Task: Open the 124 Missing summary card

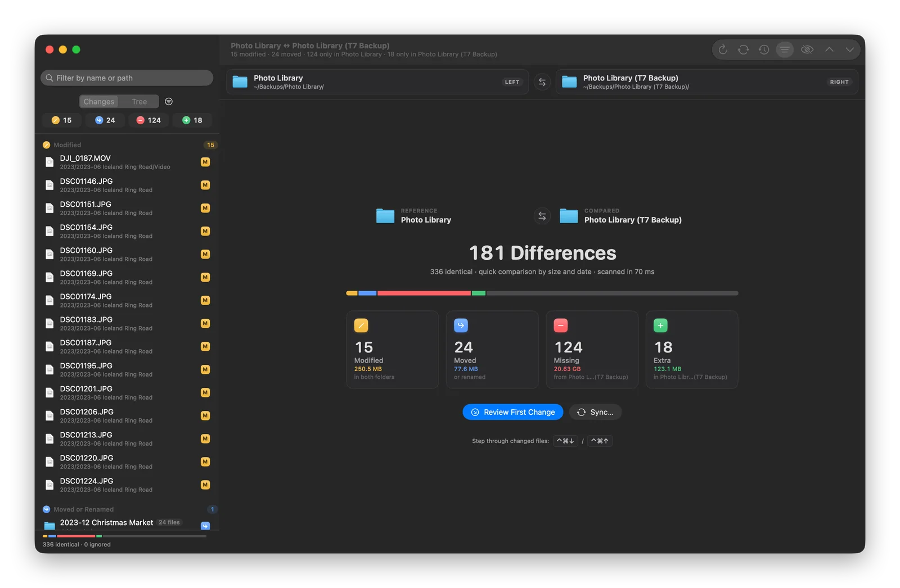Action: tap(592, 350)
